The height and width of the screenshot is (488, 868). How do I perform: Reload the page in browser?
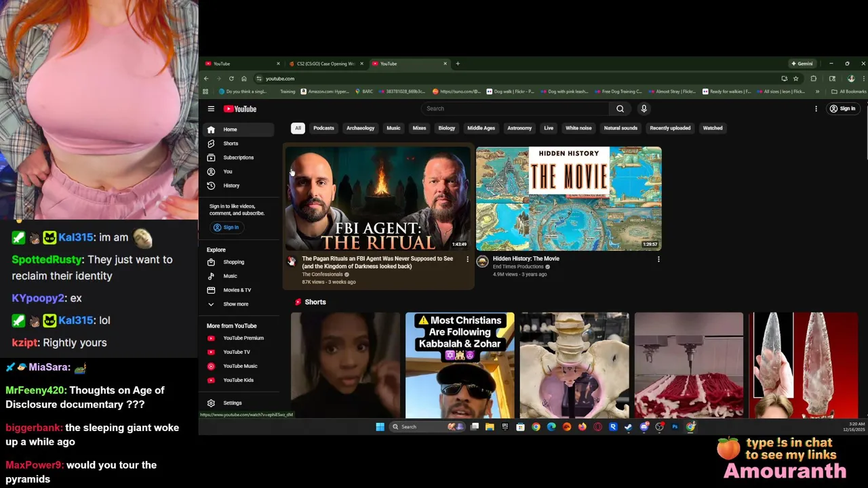point(231,79)
